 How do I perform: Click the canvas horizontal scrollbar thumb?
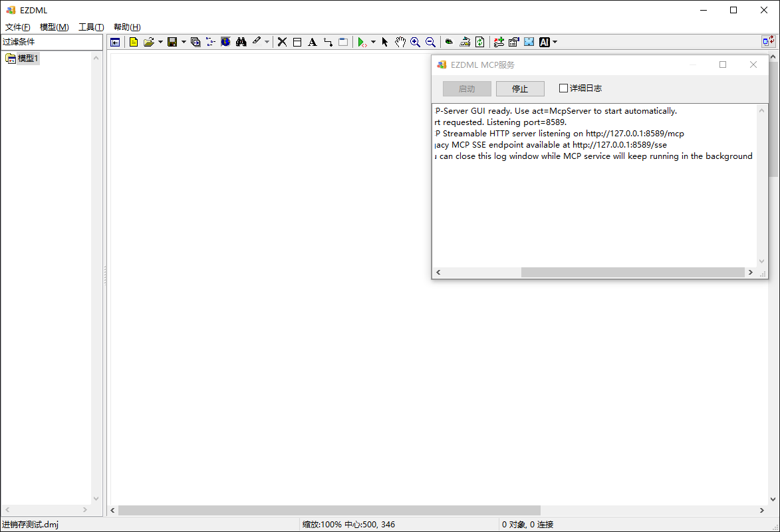point(329,510)
